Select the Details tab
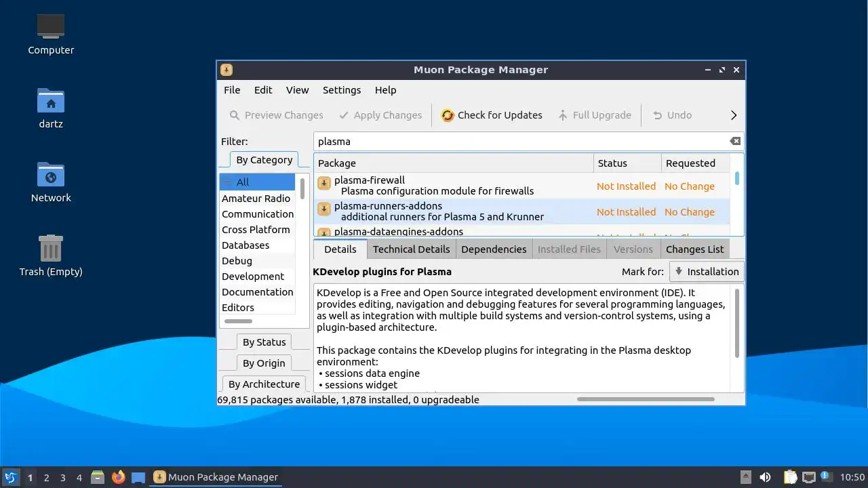 click(340, 249)
